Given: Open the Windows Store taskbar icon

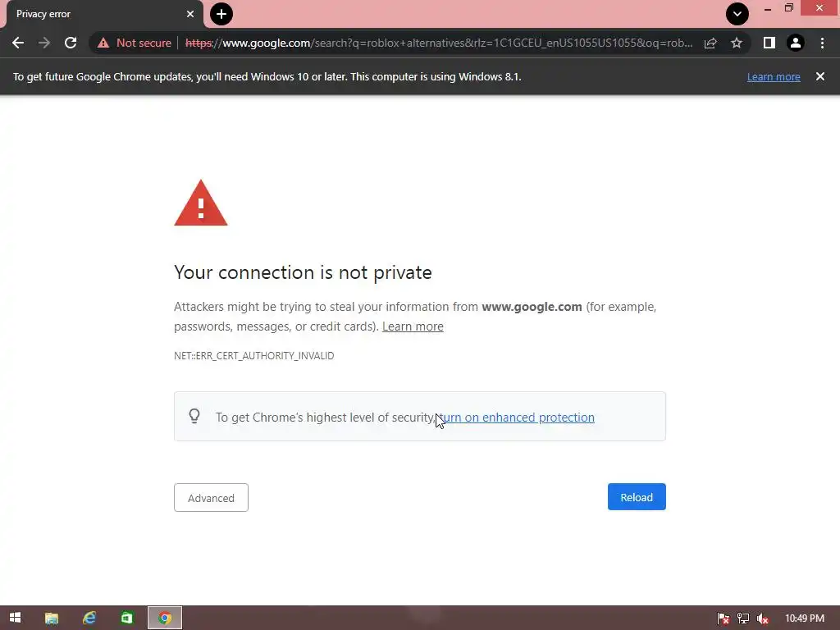Looking at the screenshot, I should 127,619.
